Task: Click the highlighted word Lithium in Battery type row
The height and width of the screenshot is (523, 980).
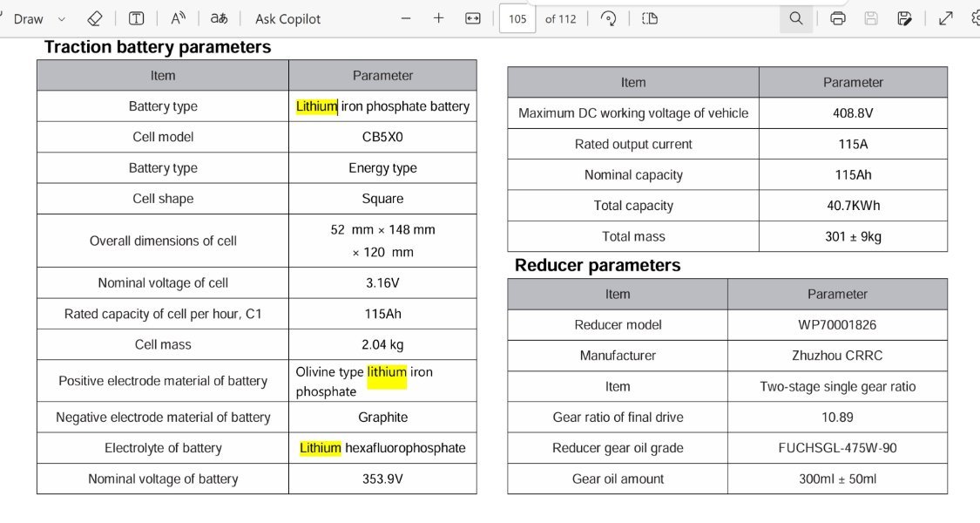Action: (x=317, y=106)
